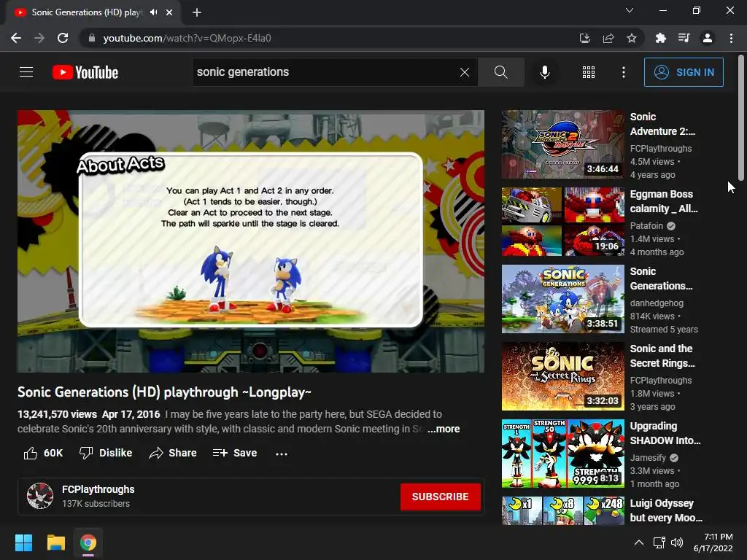Open Sonic and the Secret Rings title
Screen dimensions: 747x560
[662, 356]
